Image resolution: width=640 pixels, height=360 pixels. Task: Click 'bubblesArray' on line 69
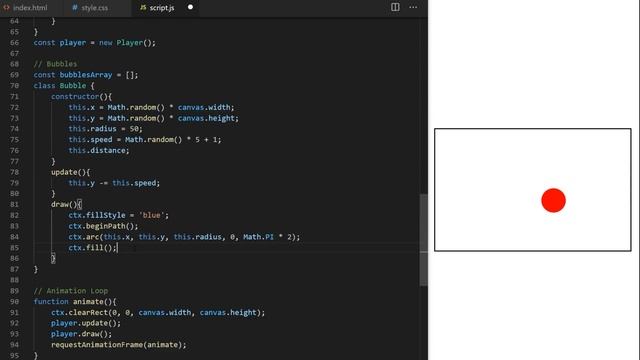[86, 75]
